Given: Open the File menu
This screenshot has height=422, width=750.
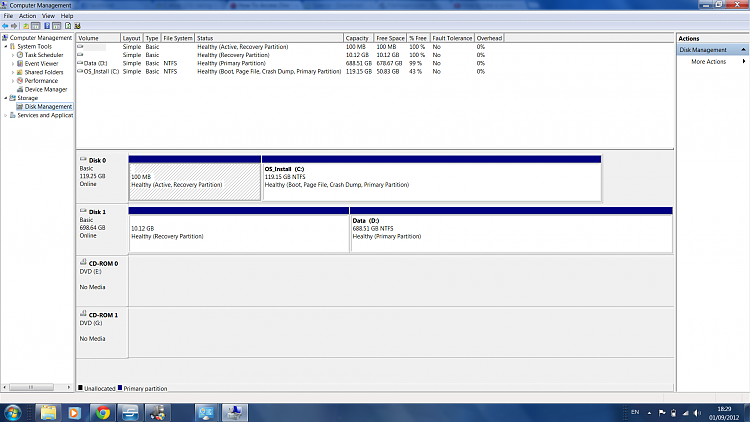Looking at the screenshot, I should (x=8, y=16).
